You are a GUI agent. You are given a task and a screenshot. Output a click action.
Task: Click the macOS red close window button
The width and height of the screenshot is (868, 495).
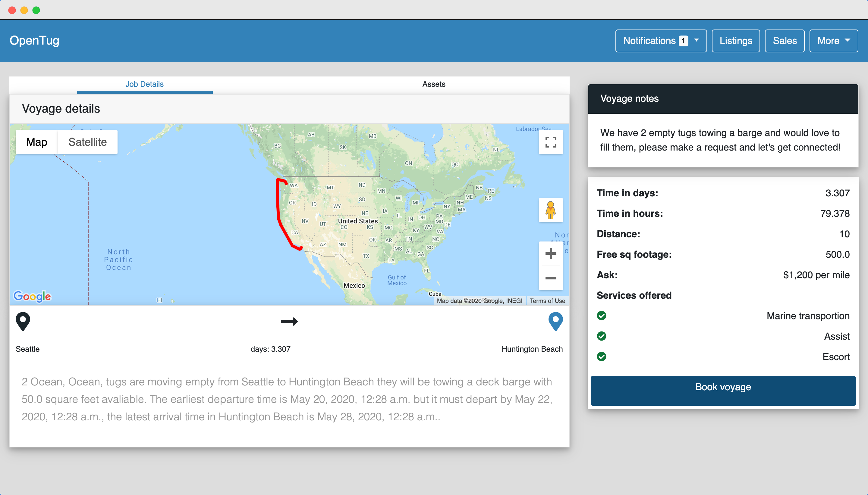click(x=12, y=10)
